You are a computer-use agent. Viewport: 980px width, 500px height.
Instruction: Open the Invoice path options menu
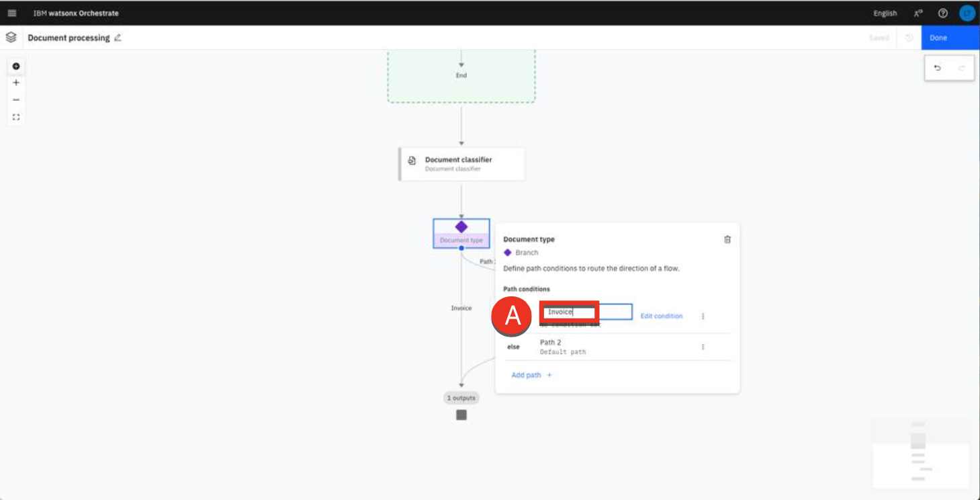tap(703, 316)
